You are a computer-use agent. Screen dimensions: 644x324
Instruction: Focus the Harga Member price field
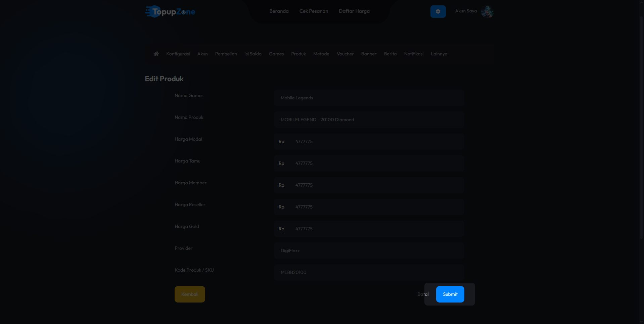376,185
